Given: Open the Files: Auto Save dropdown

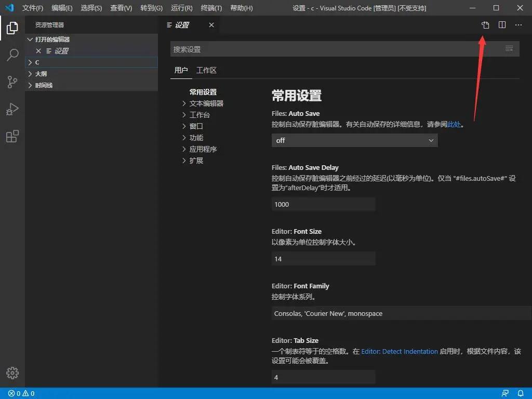Looking at the screenshot, I should point(354,140).
